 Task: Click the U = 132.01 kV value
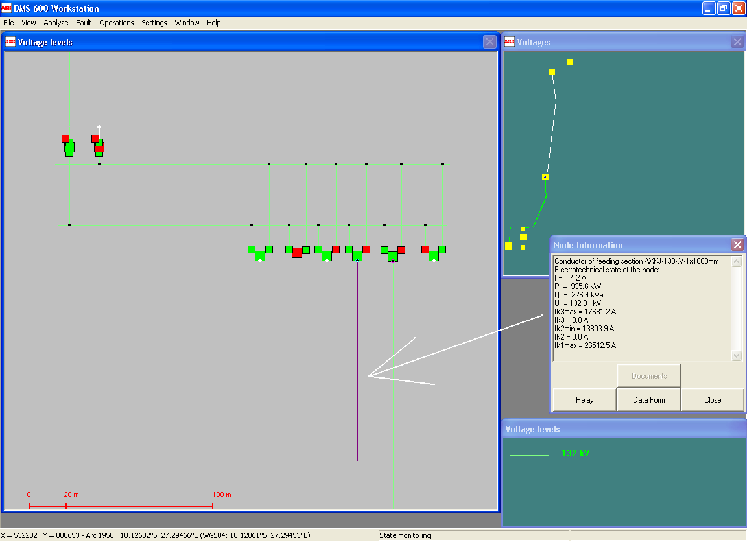pos(578,303)
